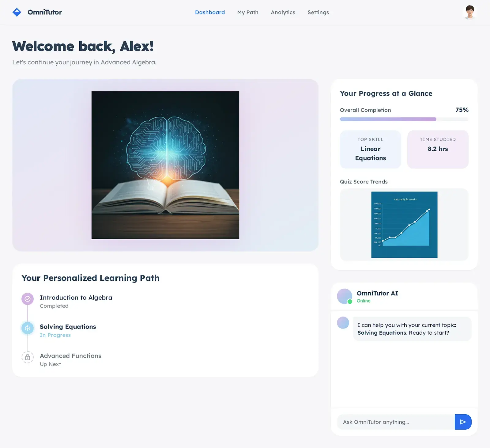Click the In Progress status text

coord(55,335)
